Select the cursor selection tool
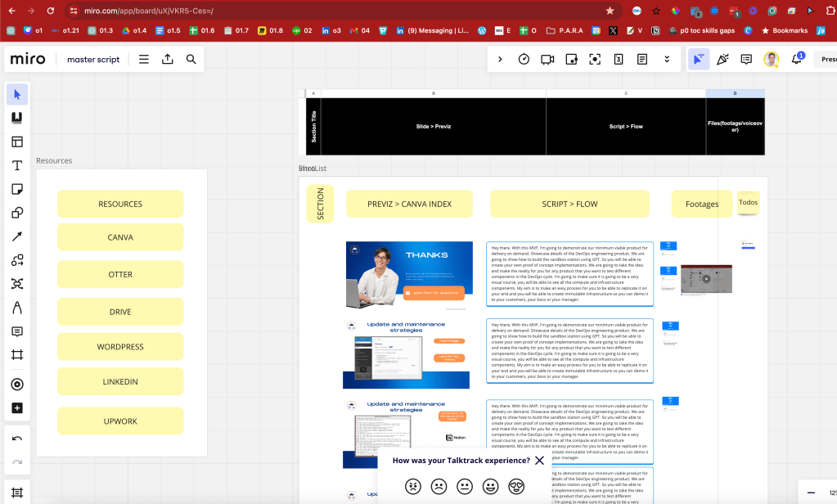 17,95
